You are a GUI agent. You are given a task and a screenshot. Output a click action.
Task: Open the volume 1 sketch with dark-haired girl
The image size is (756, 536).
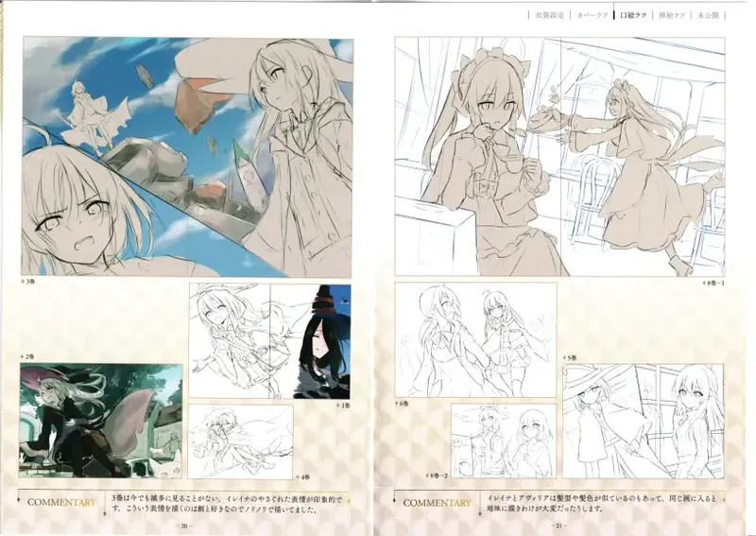coord(270,341)
